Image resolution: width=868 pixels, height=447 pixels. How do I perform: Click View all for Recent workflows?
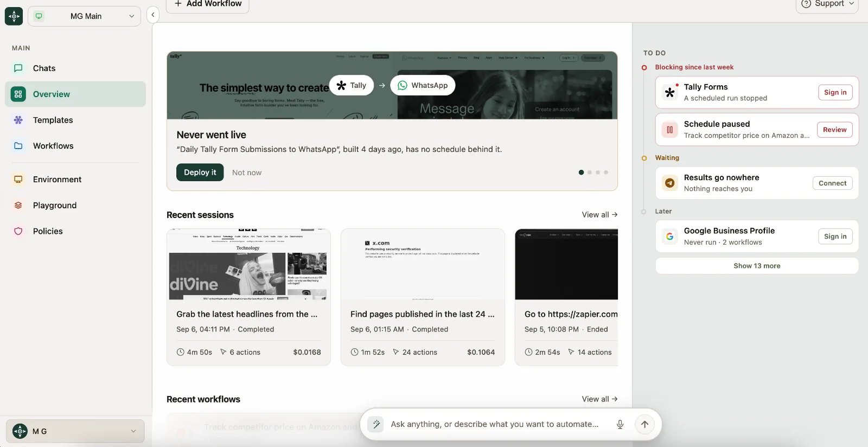(x=599, y=399)
